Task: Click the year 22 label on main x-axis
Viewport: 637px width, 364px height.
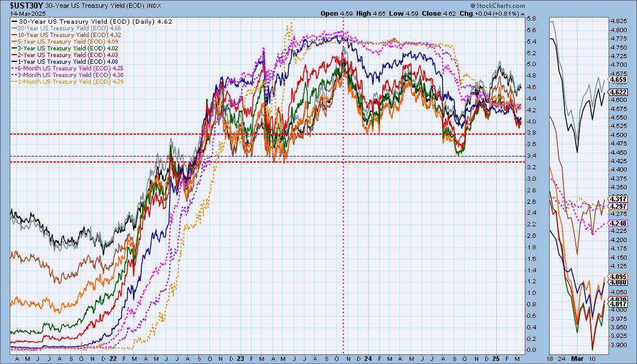Action: point(113,359)
